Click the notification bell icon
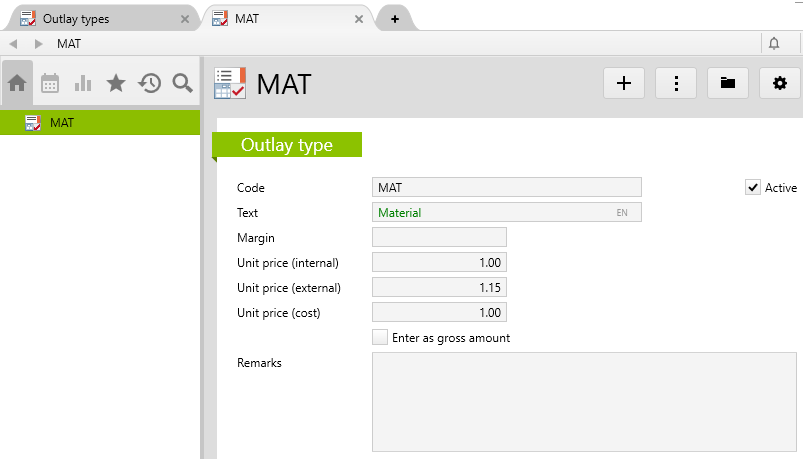The height and width of the screenshot is (459, 803). coord(773,43)
